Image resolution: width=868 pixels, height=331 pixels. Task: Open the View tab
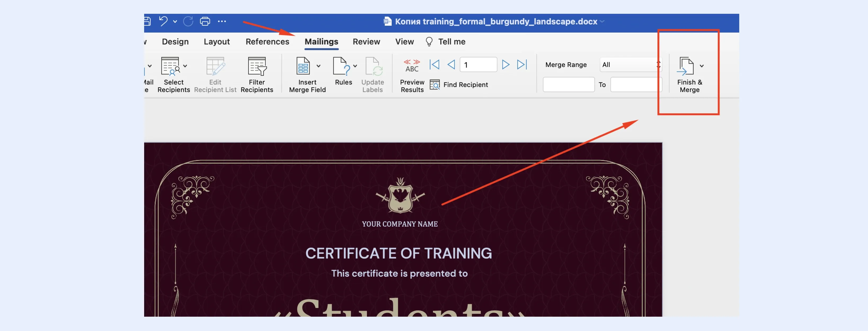coord(404,41)
